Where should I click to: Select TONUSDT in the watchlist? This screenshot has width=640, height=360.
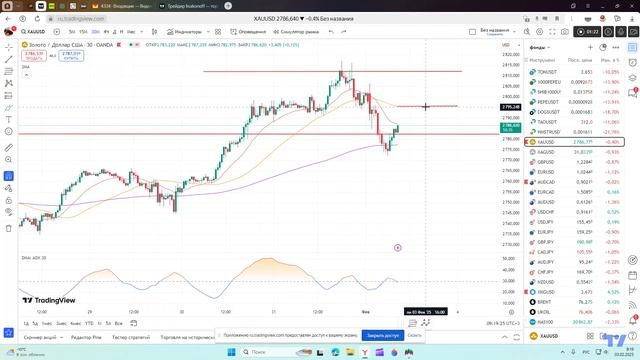574,72
